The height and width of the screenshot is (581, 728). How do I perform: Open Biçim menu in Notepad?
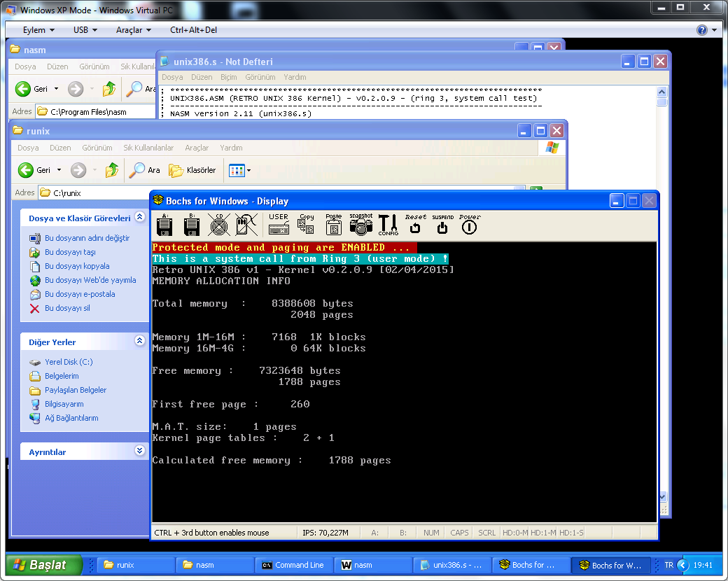tap(228, 77)
